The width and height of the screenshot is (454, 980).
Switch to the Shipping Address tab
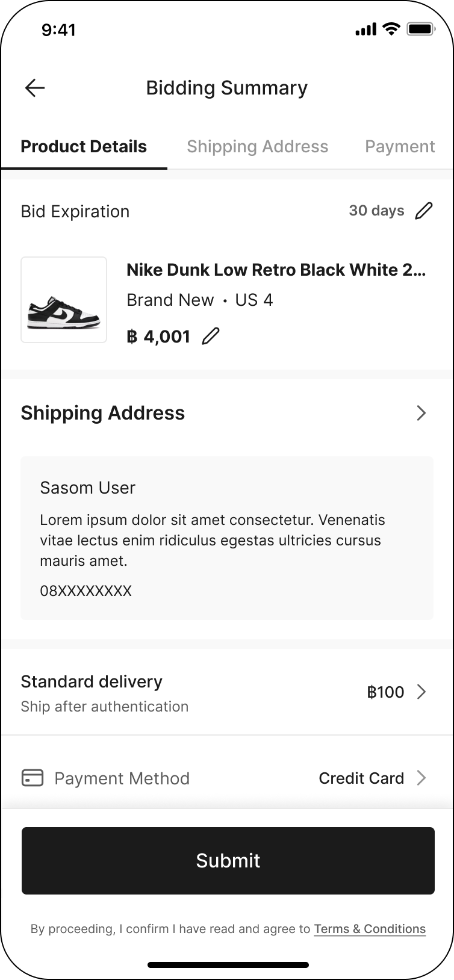(x=257, y=147)
